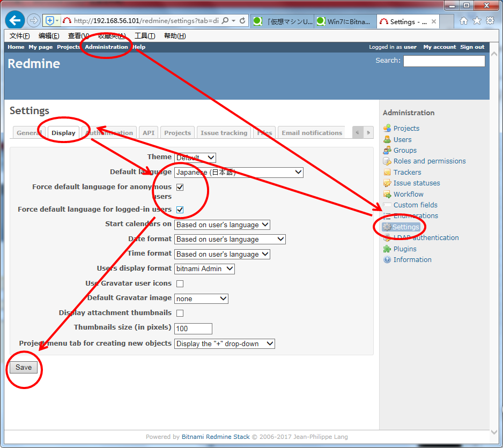
Task: Click the Projects icon in Administration sidebar
Action: (x=387, y=128)
